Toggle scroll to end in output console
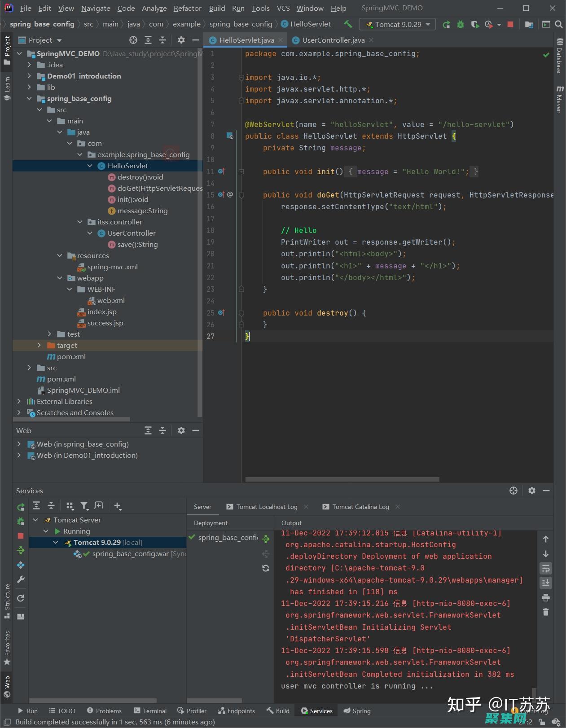 pyautogui.click(x=546, y=583)
